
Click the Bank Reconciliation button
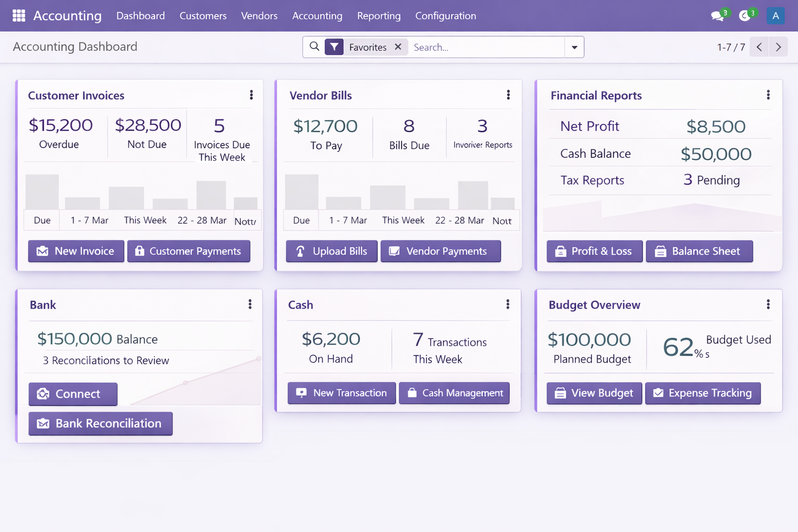point(100,423)
